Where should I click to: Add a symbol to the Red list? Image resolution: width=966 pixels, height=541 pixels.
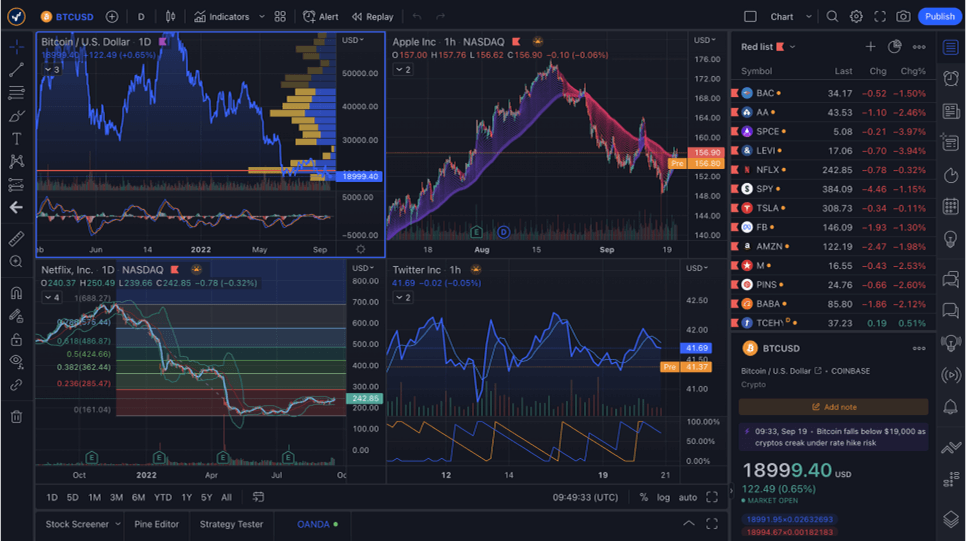point(871,47)
